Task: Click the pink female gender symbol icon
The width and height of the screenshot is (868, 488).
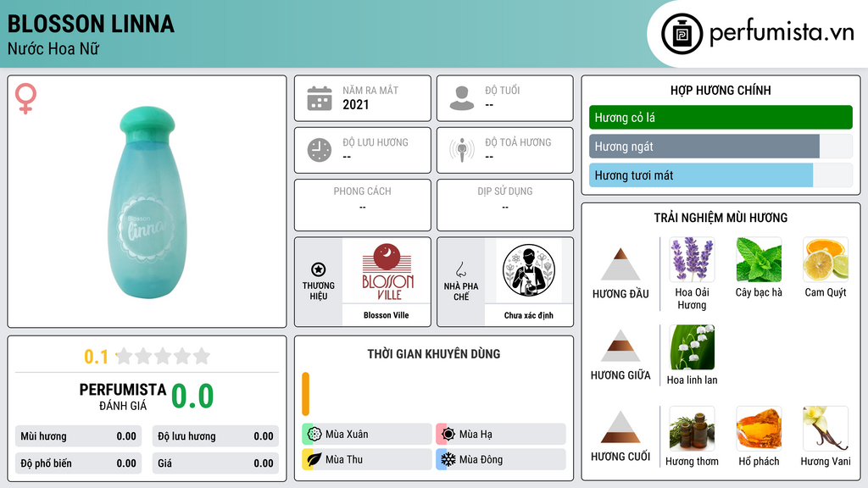Action: (25, 98)
